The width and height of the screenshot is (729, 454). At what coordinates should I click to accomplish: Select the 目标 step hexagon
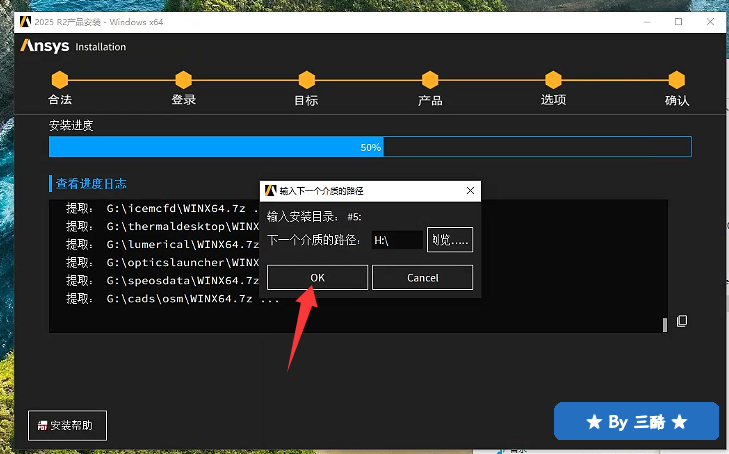[x=306, y=80]
